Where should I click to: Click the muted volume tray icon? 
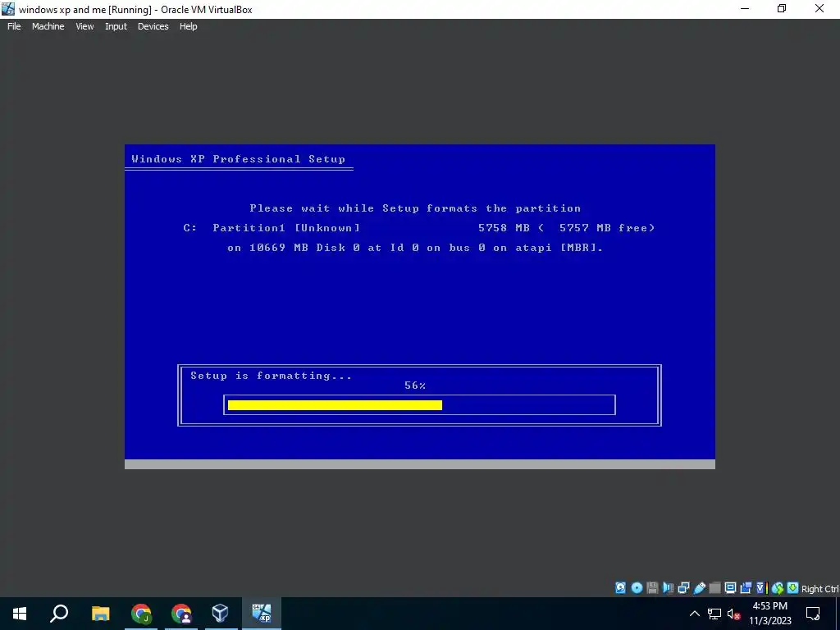click(733, 614)
